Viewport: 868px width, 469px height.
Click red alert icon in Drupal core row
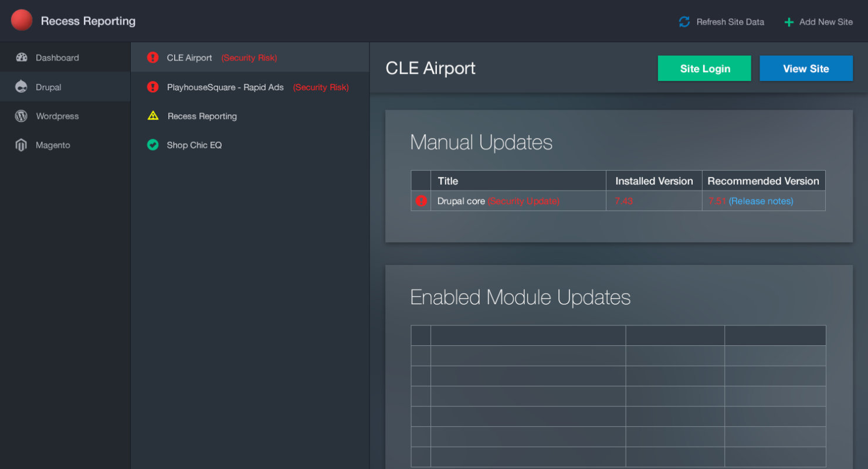[421, 201]
